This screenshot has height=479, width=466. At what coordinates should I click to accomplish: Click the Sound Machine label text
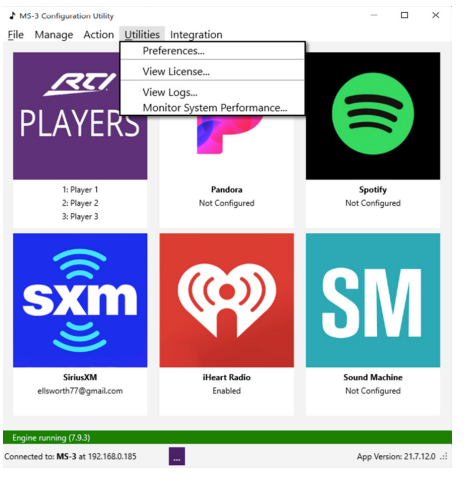click(373, 377)
